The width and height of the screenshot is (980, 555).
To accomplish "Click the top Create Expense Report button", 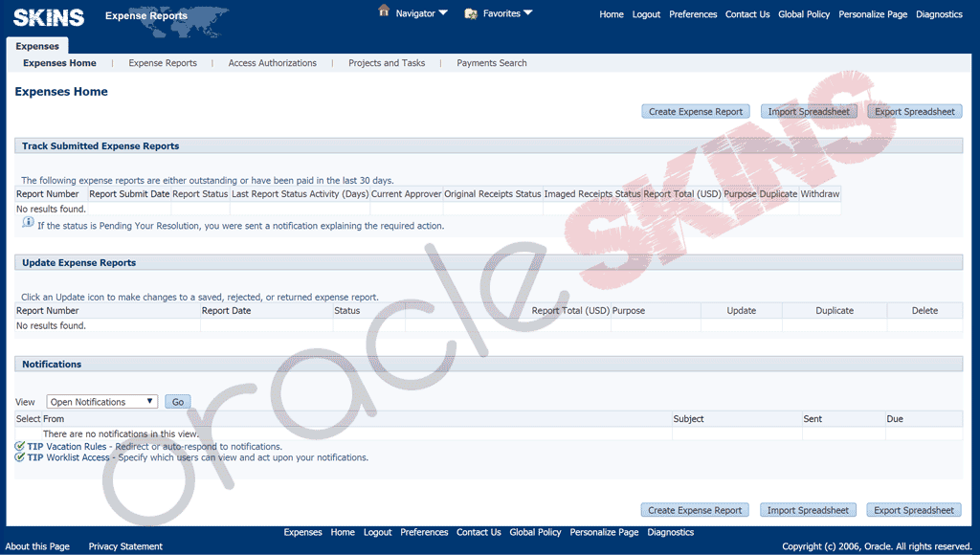I will (x=696, y=112).
